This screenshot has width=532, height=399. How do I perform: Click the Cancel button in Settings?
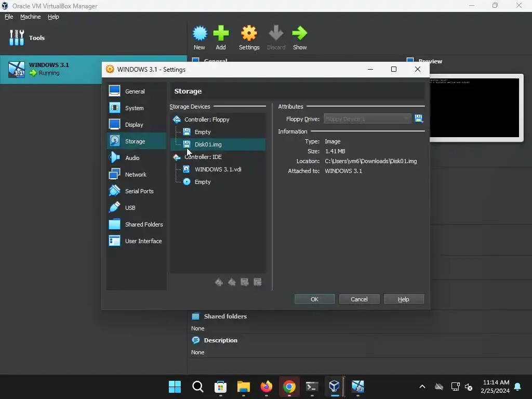[x=359, y=299]
